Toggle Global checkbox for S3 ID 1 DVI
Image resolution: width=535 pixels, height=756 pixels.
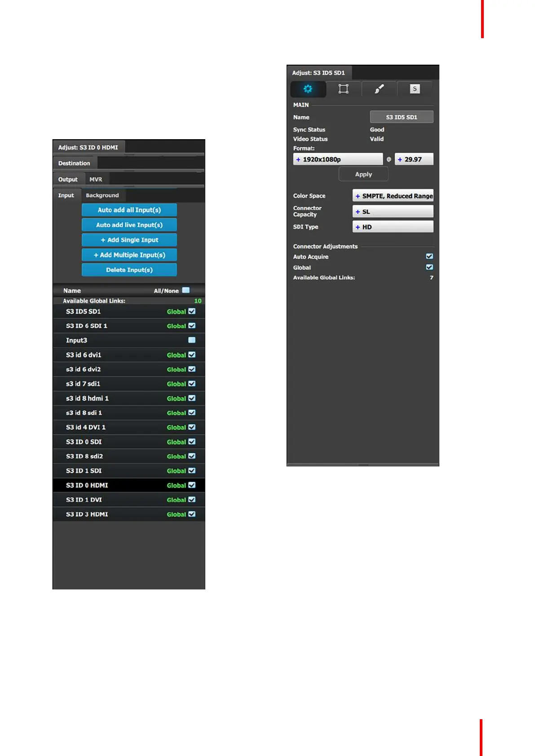(192, 500)
